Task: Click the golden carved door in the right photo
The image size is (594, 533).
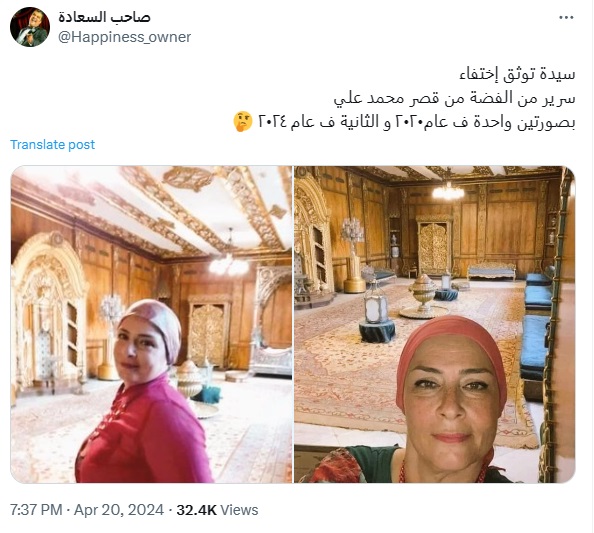Action: click(x=434, y=246)
